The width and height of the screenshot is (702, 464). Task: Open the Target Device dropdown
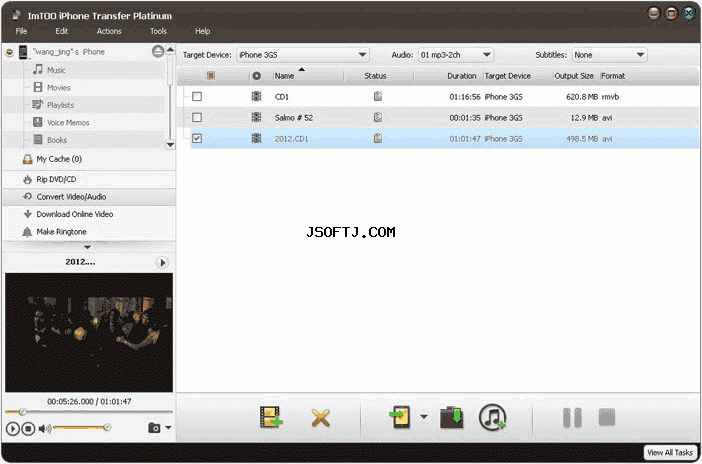pyautogui.click(x=303, y=55)
